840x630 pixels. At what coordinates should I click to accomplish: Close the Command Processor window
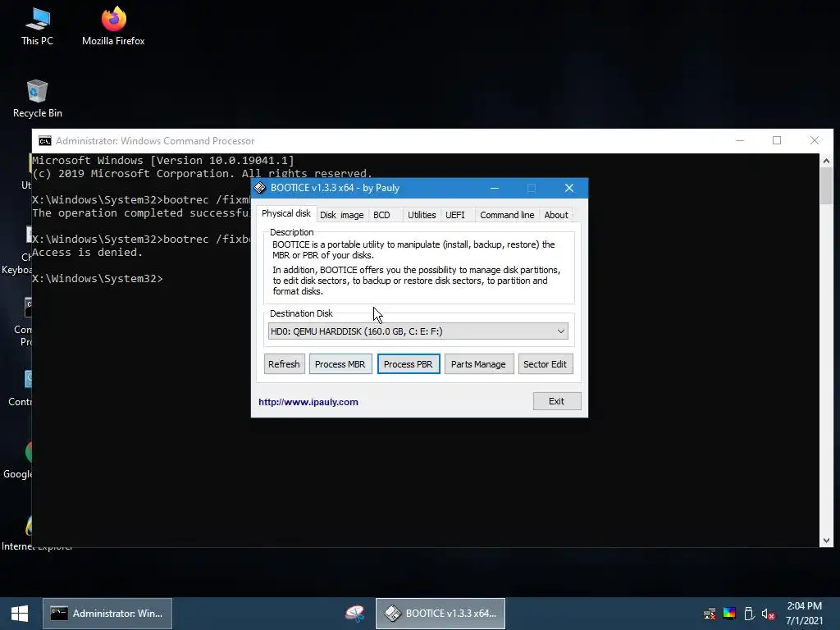coord(815,140)
